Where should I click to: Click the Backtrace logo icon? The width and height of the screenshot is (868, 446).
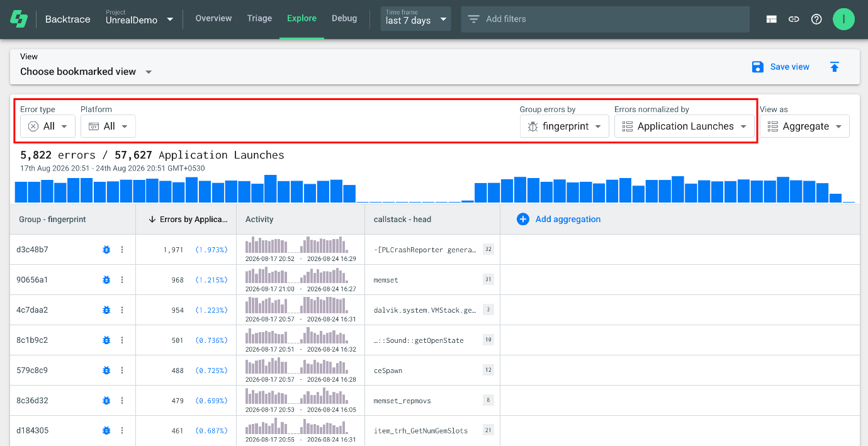click(18, 19)
